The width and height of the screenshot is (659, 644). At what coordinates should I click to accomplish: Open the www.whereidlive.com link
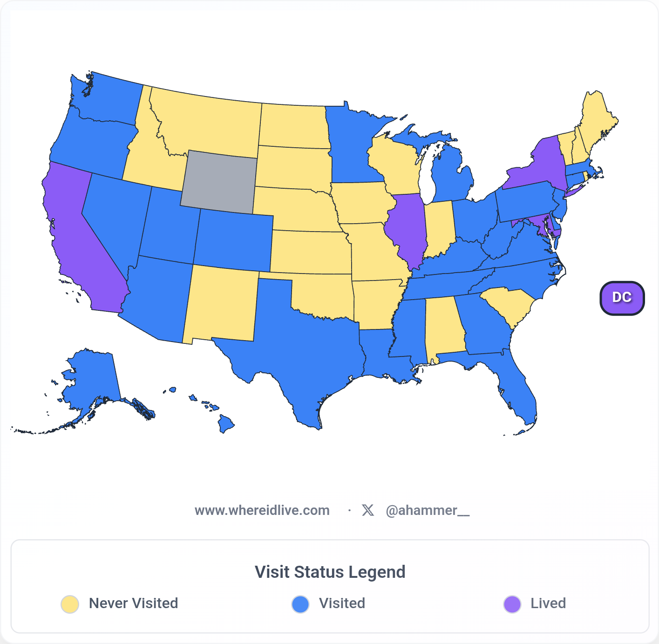coord(262,510)
